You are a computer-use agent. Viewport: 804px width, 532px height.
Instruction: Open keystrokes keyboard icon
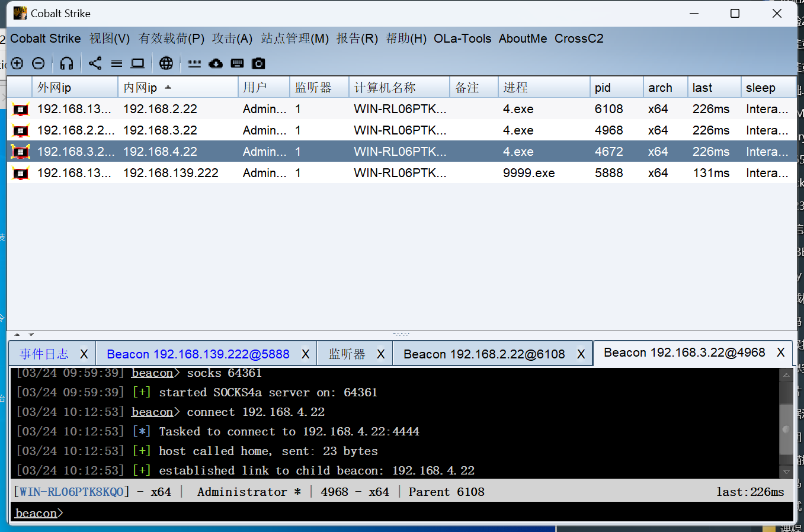[x=237, y=63]
